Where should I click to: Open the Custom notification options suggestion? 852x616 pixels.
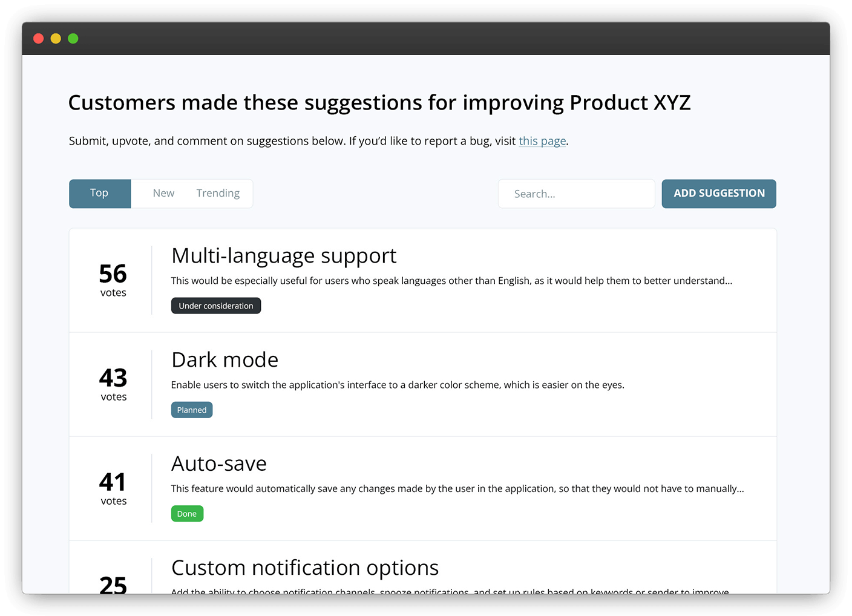click(x=305, y=568)
